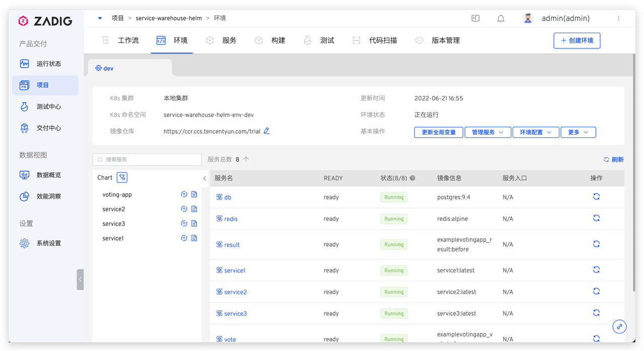Viewport: 644px width, 351px height.
Task: Edit the image registry with pencil icon
Action: tap(267, 131)
